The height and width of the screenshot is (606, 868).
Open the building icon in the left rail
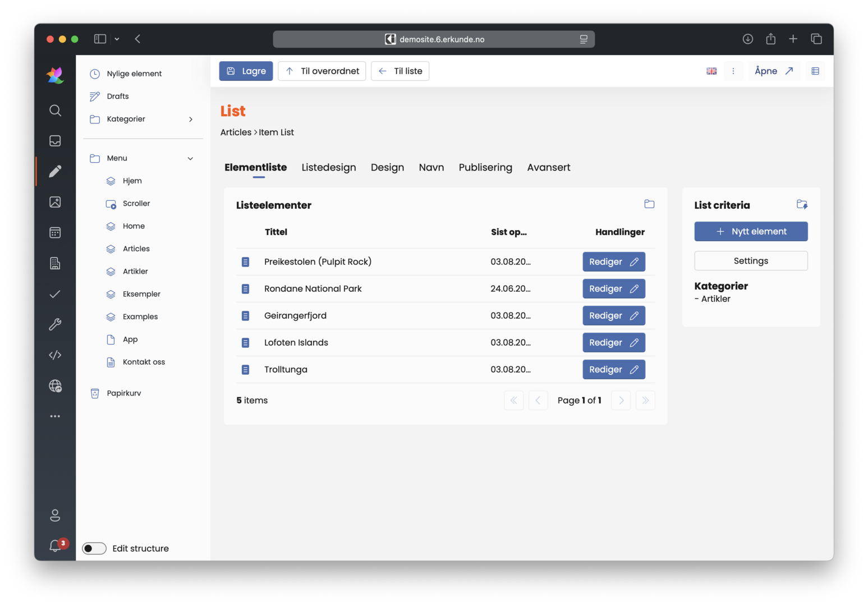[x=55, y=263]
